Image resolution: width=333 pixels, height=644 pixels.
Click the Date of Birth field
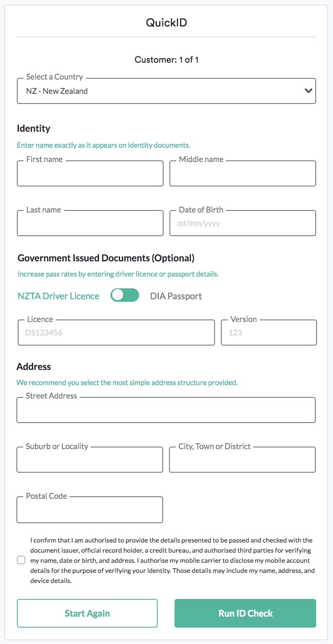point(242,224)
